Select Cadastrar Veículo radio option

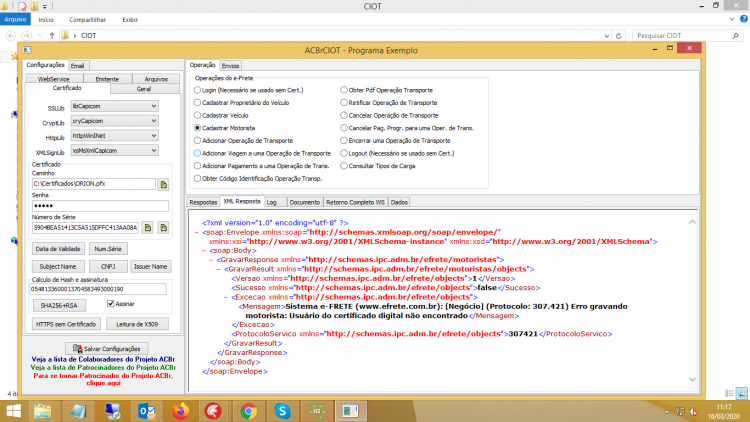[x=197, y=115]
